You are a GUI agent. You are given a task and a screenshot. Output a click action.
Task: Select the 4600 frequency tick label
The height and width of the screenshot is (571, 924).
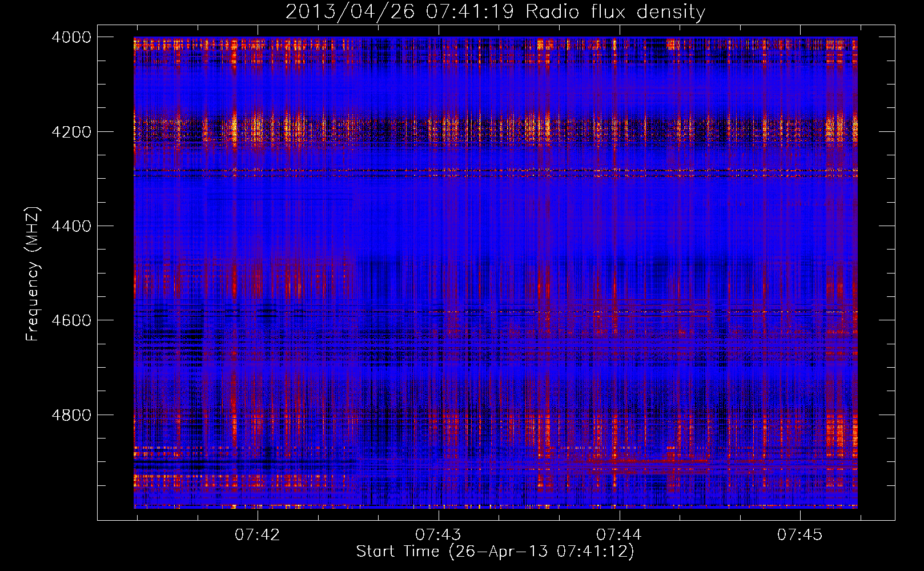coord(71,320)
